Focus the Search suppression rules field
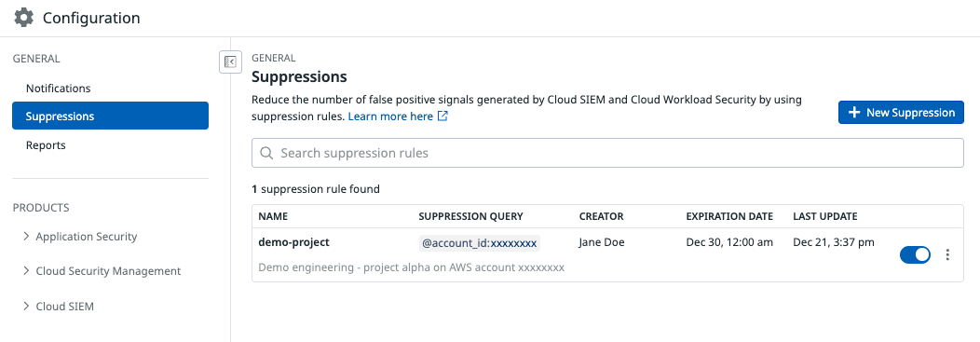This screenshot has width=980, height=342. (x=607, y=153)
